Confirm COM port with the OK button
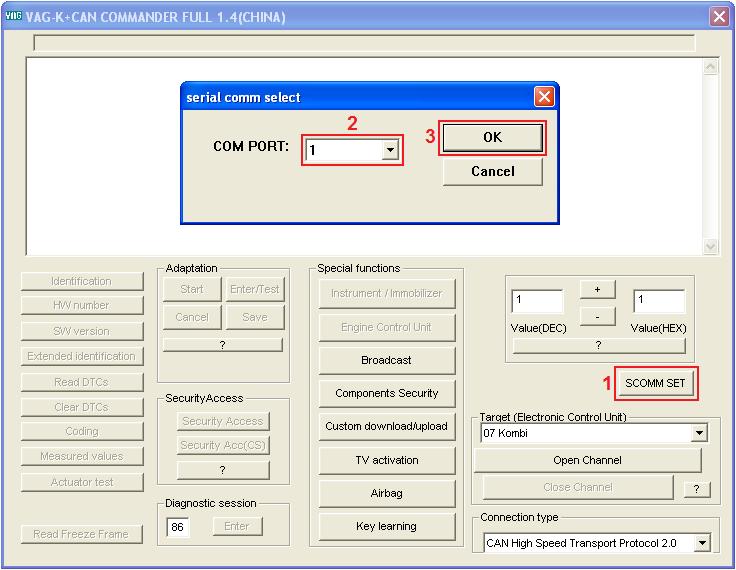This screenshot has height=570, width=736. (492, 138)
